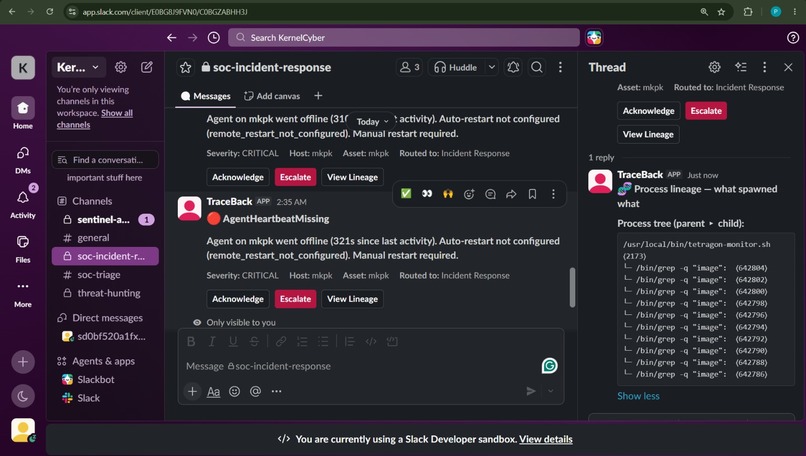Open the history clock icon

214,38
